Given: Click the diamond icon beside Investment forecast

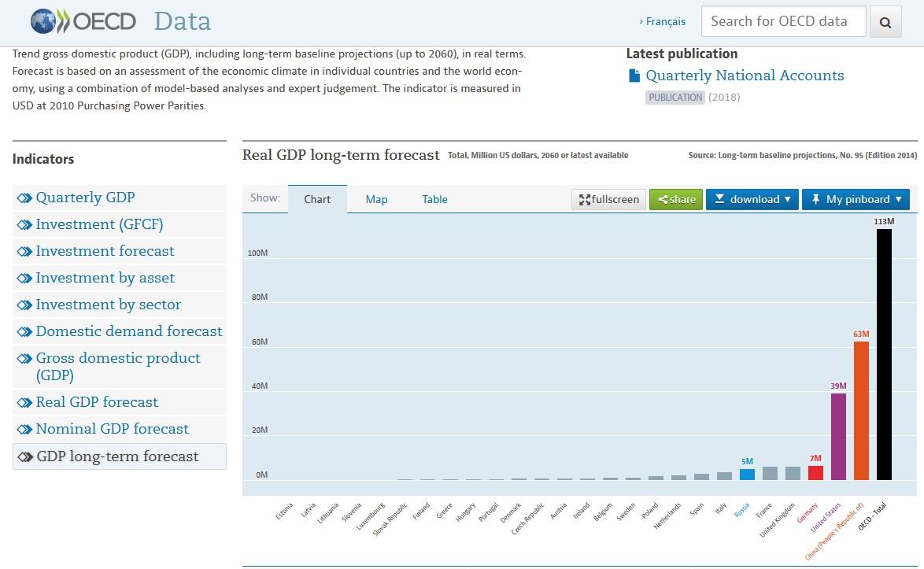Looking at the screenshot, I should click(x=24, y=252).
